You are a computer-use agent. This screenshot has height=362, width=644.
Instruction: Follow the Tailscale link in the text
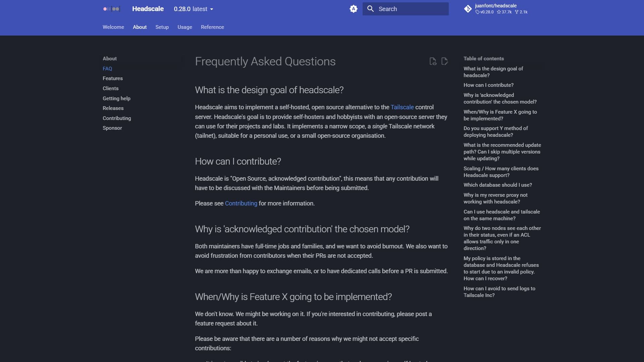tap(402, 107)
